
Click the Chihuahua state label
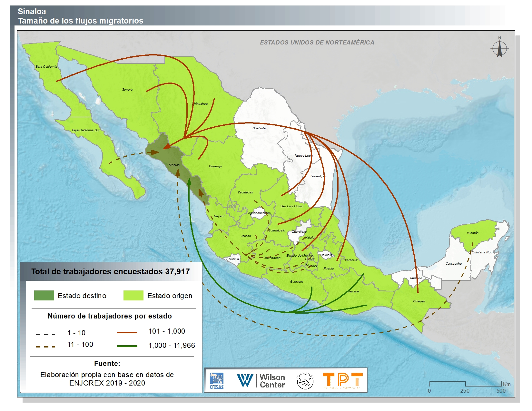[200, 104]
